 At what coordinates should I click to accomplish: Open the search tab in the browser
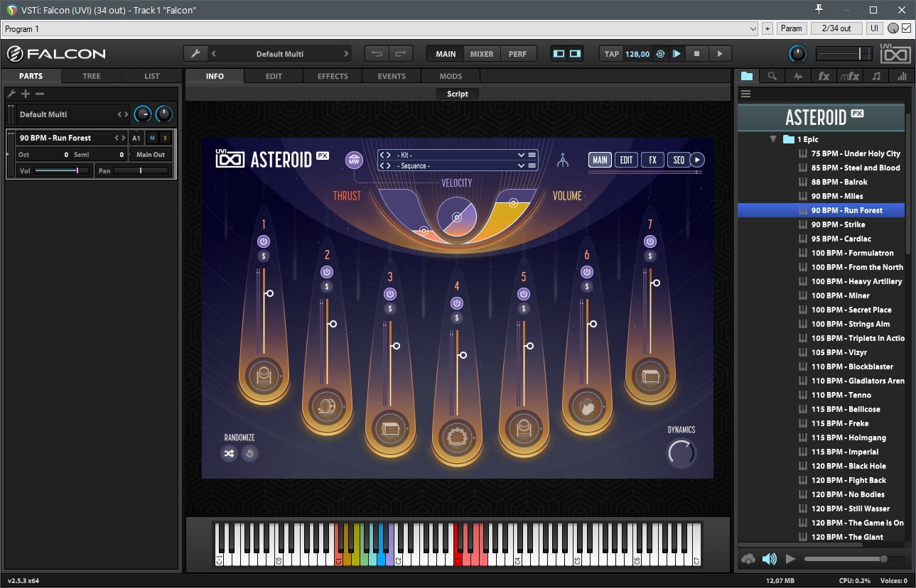(x=772, y=76)
